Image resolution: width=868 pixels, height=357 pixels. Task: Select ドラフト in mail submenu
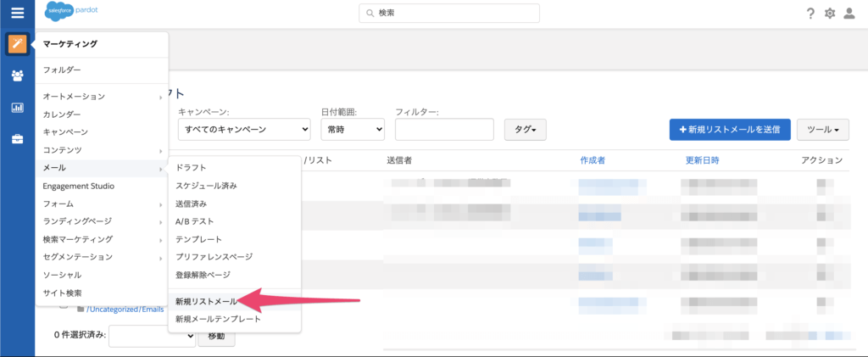235,167
